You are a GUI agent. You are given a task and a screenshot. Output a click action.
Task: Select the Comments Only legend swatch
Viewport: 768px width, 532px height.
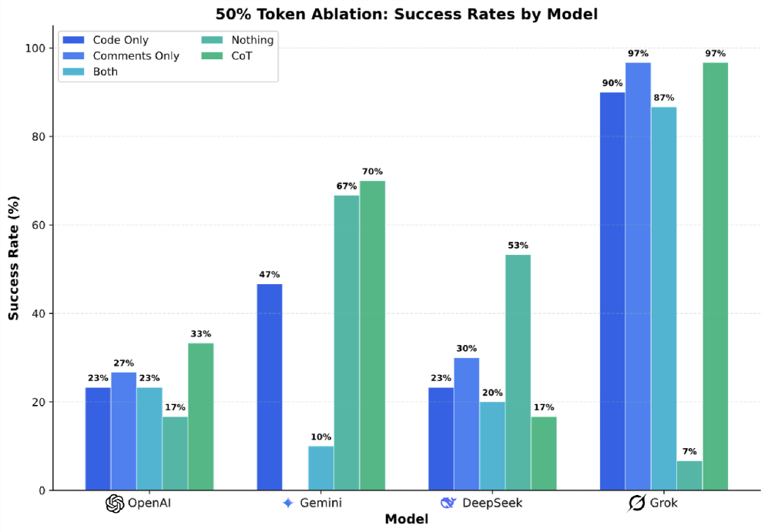[75, 55]
